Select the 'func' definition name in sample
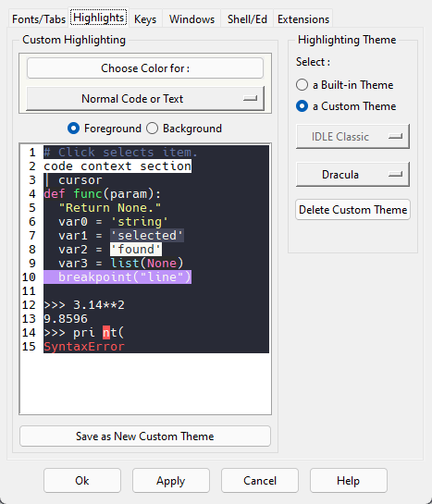432x504 pixels. coord(88,194)
